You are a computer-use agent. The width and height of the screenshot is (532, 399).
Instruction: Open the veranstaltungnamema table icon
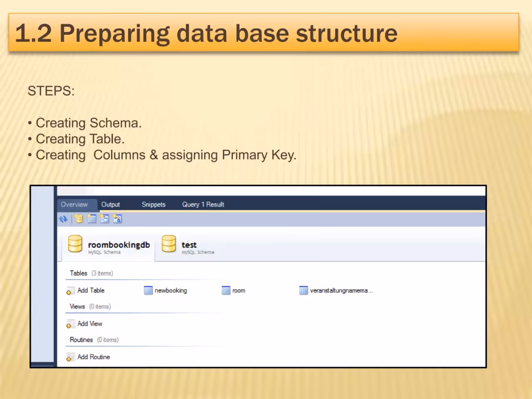[x=303, y=291]
